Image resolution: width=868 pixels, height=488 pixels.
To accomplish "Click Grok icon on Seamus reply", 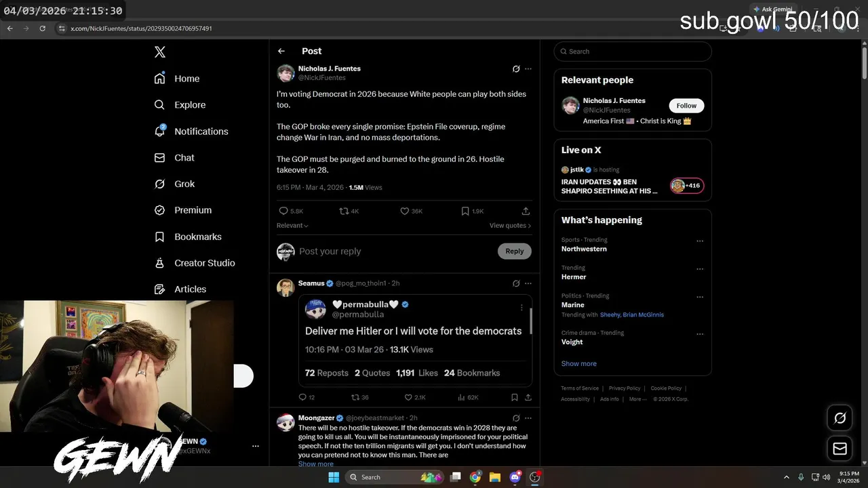I will [x=516, y=283].
